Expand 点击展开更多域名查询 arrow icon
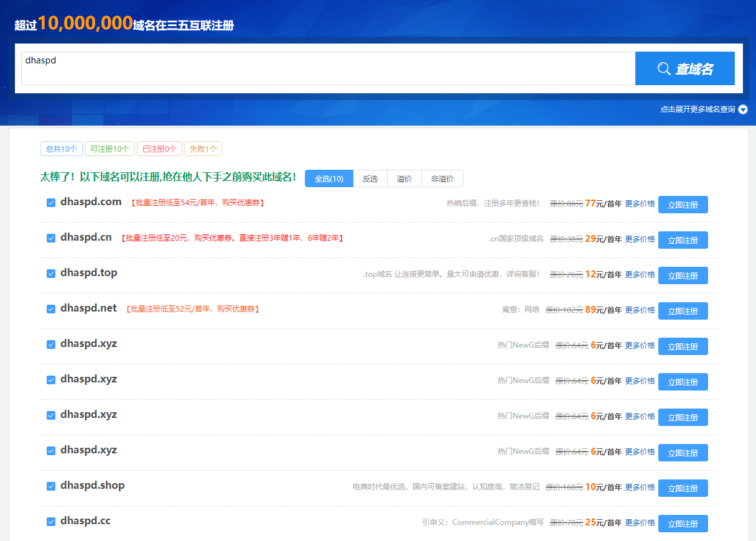 742,109
